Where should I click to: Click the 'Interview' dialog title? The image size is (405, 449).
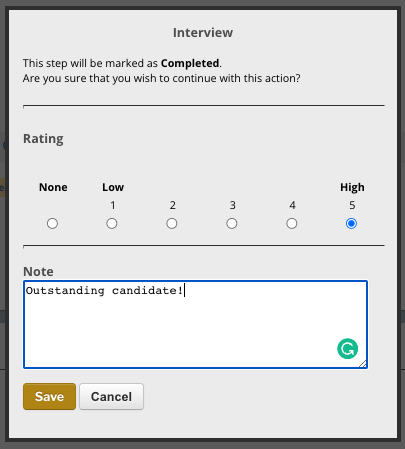tap(203, 33)
